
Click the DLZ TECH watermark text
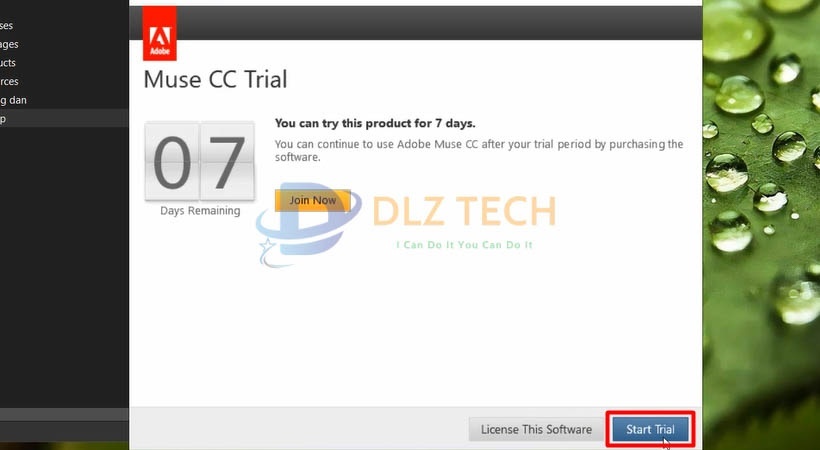(x=464, y=211)
